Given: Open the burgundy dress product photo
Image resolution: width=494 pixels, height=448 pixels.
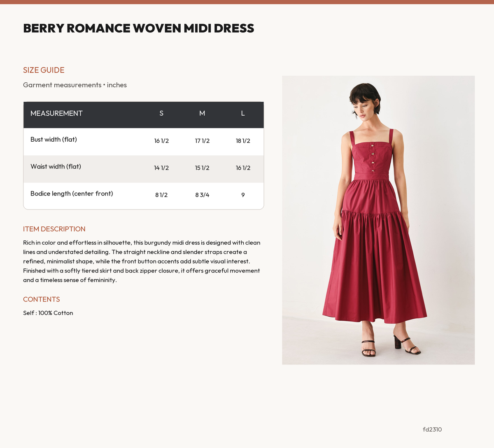Looking at the screenshot, I should pyautogui.click(x=378, y=220).
